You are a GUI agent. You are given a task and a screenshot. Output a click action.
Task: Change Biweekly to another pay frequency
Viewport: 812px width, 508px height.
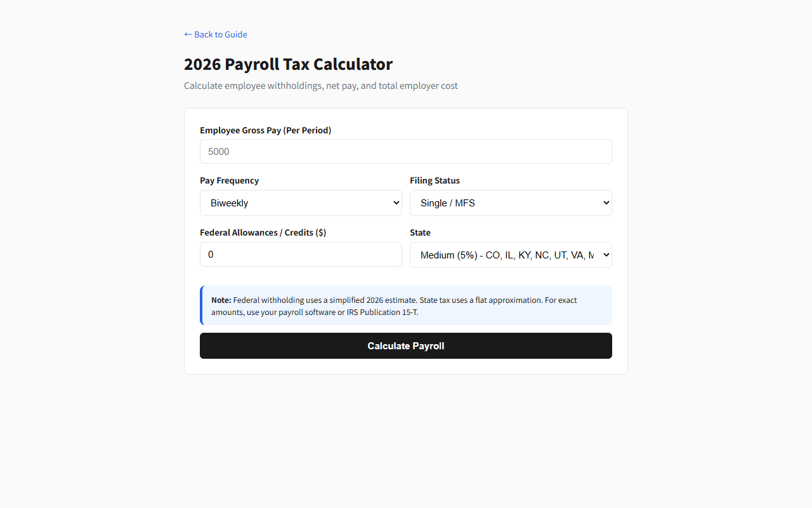(x=301, y=203)
